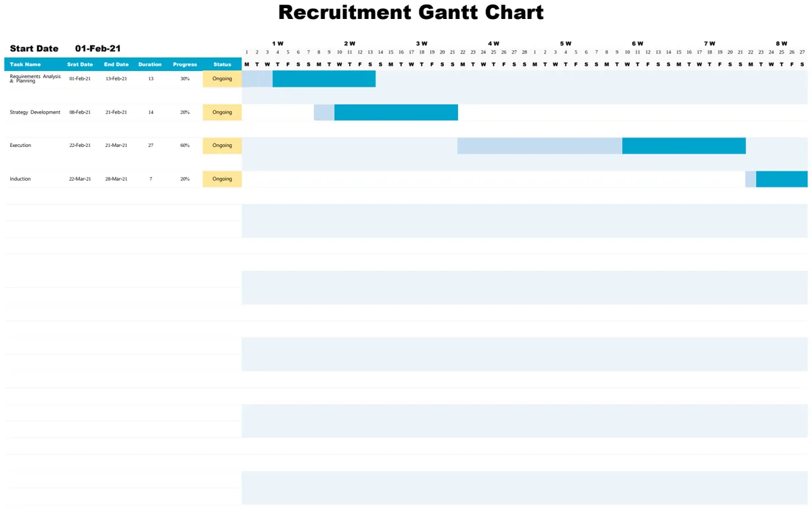Click the 1 W week label
The height and width of the screenshot is (509, 812).
(x=277, y=43)
